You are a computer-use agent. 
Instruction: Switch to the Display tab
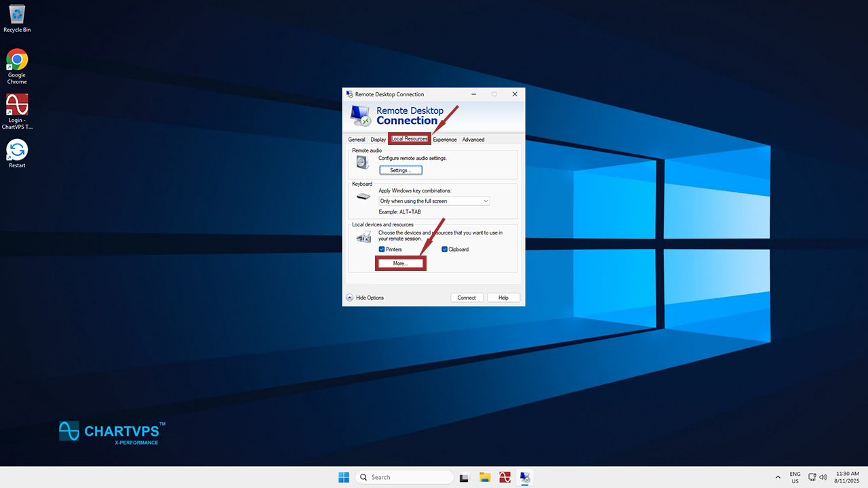click(x=378, y=140)
